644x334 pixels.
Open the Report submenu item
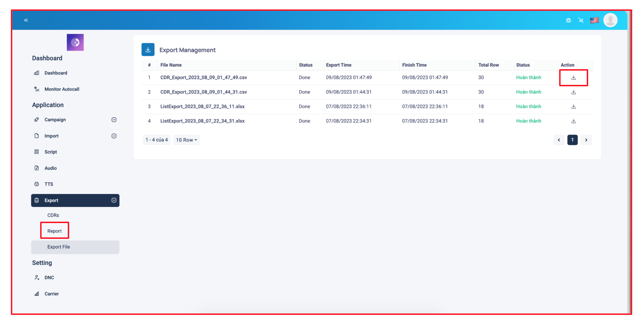pyautogui.click(x=54, y=231)
